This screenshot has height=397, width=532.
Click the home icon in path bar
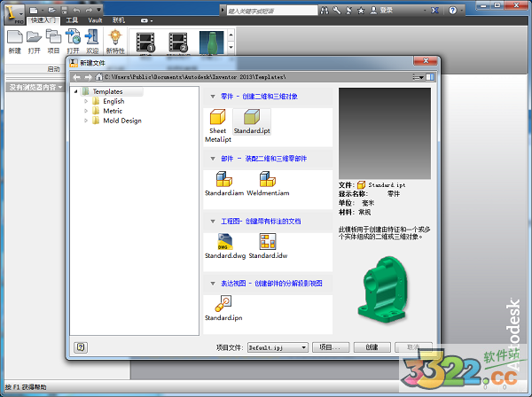pos(98,77)
